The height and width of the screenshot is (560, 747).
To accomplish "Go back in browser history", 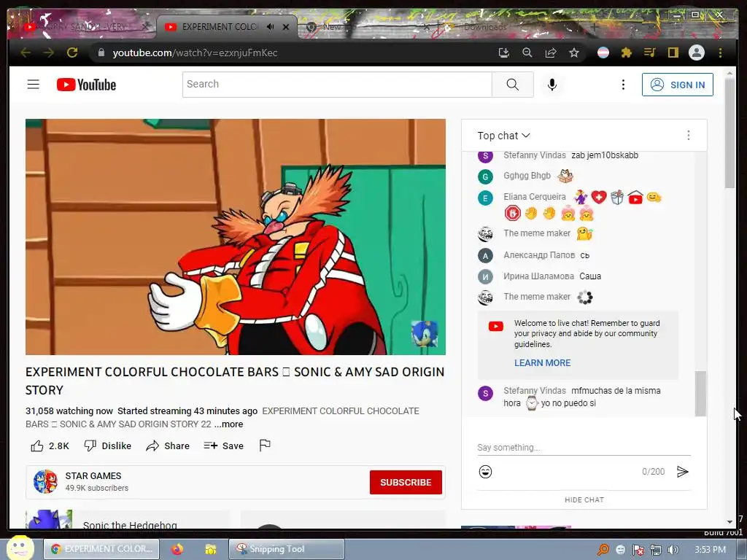I will coord(26,52).
